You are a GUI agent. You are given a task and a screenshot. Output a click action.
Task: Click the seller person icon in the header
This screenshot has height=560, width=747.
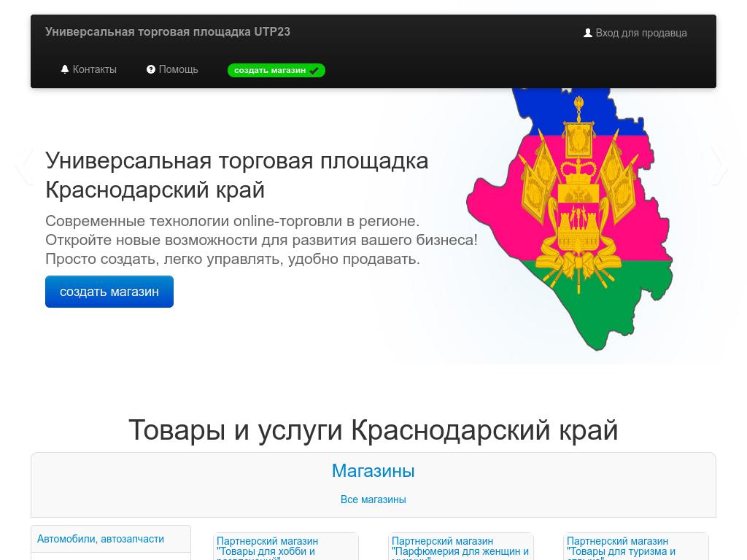point(588,32)
